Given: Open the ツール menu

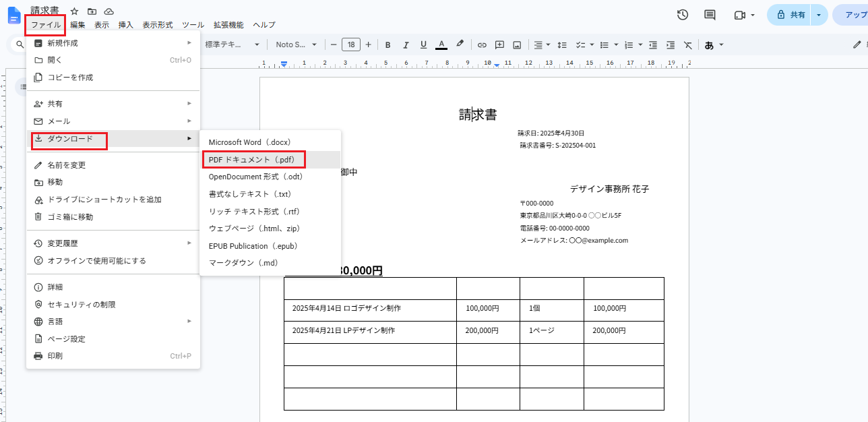Looking at the screenshot, I should [x=195, y=25].
